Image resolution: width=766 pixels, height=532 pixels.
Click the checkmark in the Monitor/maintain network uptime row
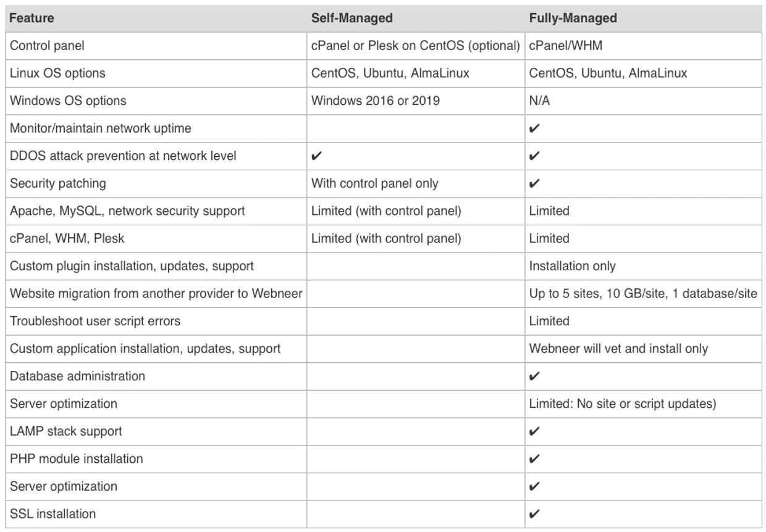click(x=535, y=128)
